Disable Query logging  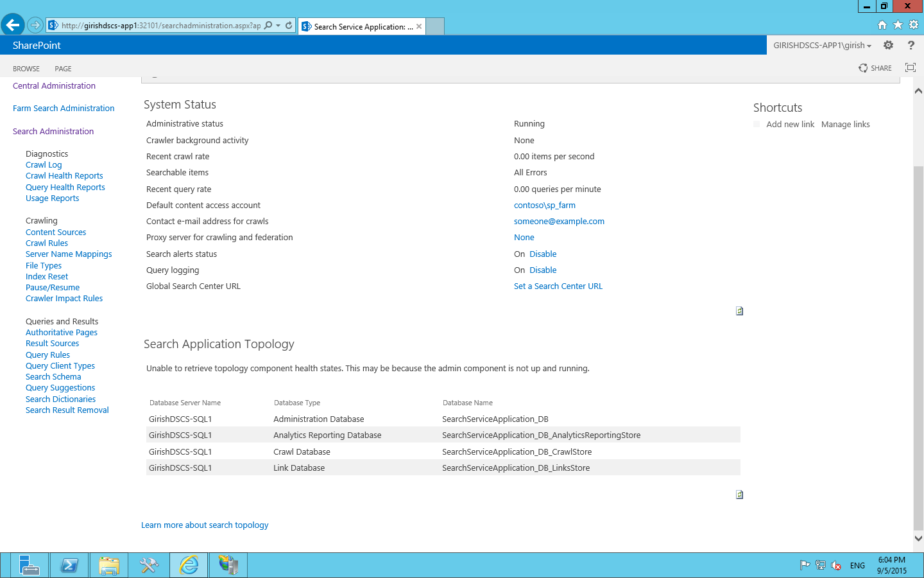pos(543,270)
